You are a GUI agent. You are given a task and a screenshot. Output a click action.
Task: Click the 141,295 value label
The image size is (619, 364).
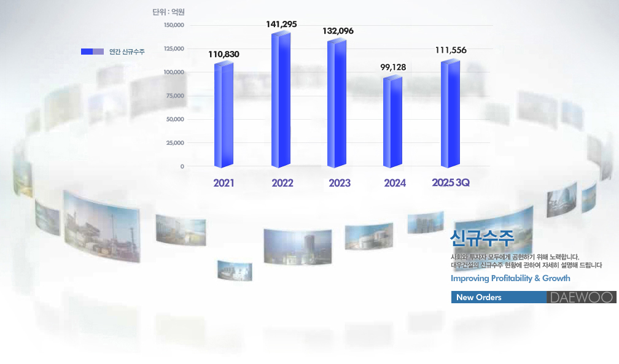(x=281, y=24)
